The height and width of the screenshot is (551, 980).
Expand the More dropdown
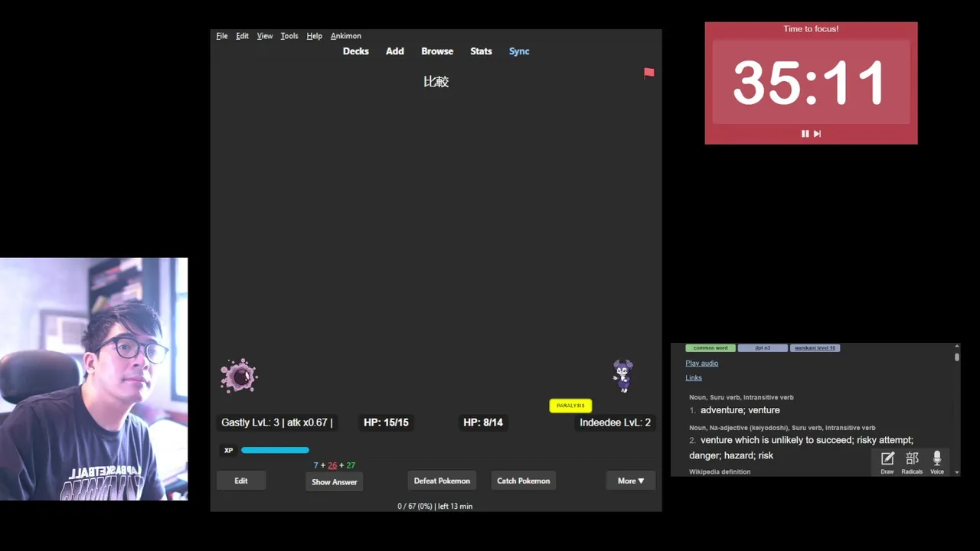631,481
